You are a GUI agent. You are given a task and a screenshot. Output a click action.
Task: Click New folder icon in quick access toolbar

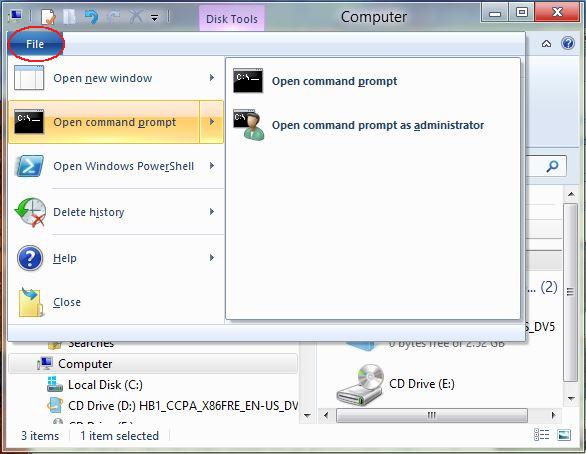point(69,16)
